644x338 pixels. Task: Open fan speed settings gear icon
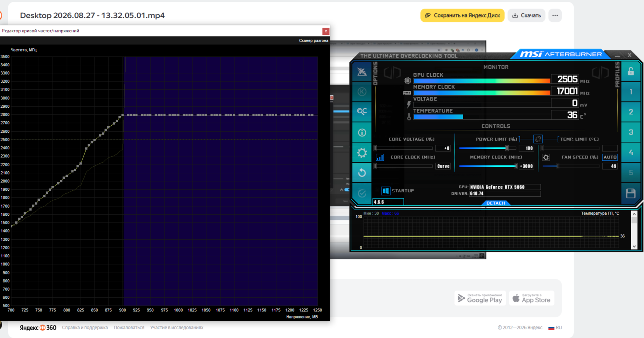coord(546,157)
